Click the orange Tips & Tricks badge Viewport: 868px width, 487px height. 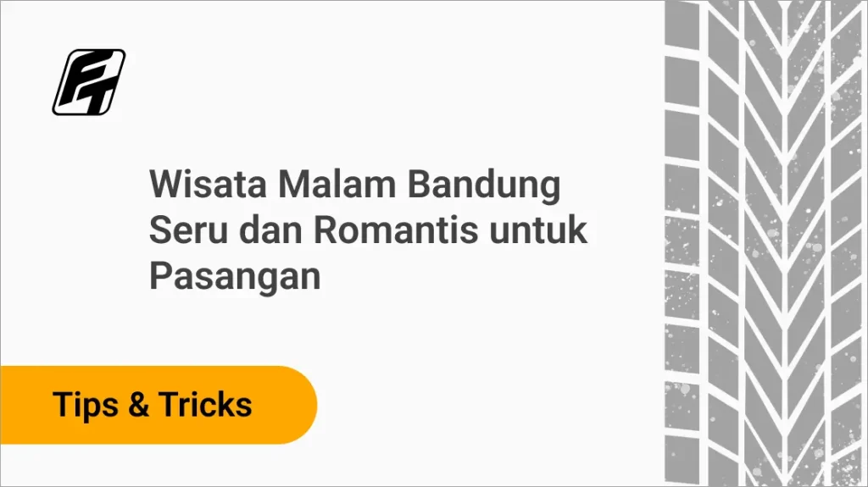pos(159,405)
